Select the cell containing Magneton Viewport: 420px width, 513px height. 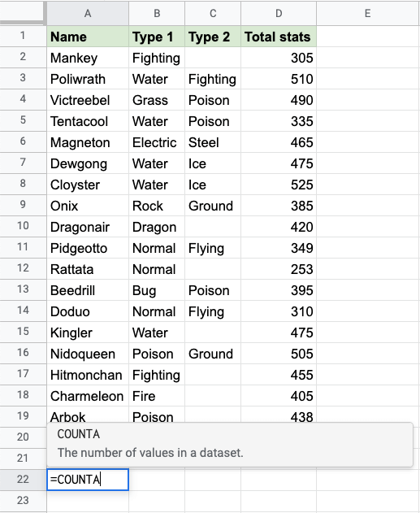(x=88, y=142)
